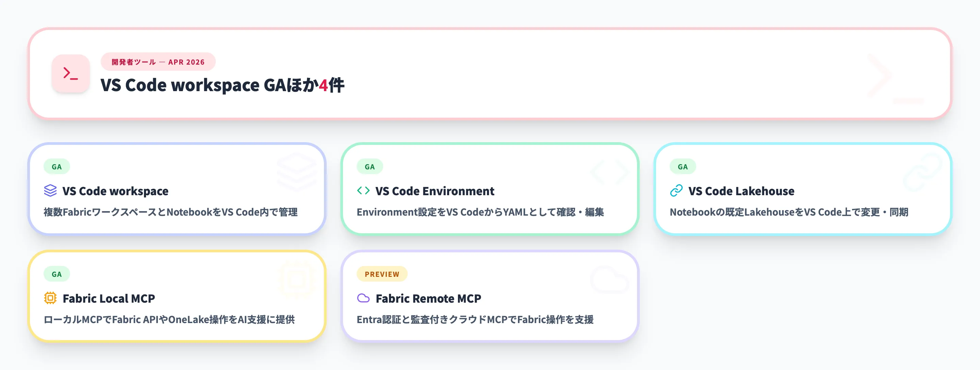The image size is (980, 370).
Task: Click the code brackets icon for Environment
Action: point(363,190)
